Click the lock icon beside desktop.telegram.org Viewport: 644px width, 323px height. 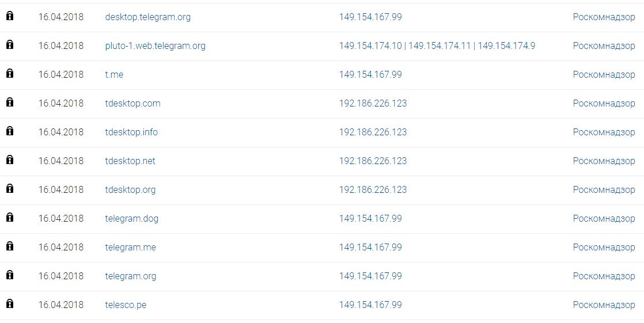coord(10,16)
